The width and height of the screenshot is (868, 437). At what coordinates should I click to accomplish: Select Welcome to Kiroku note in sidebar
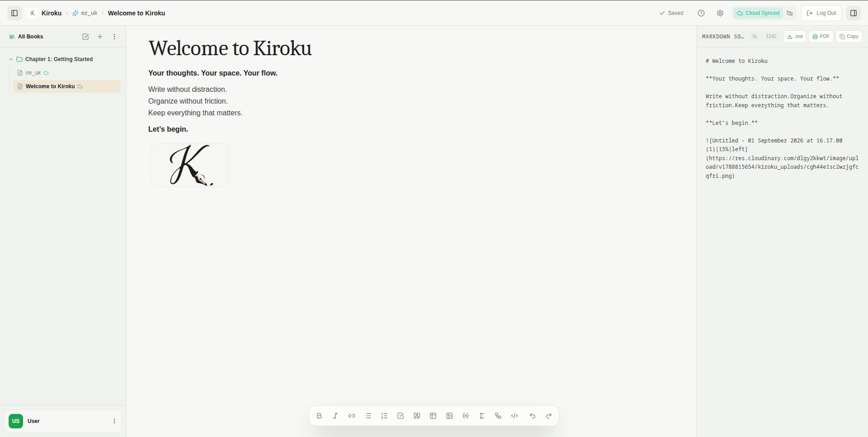point(67,86)
